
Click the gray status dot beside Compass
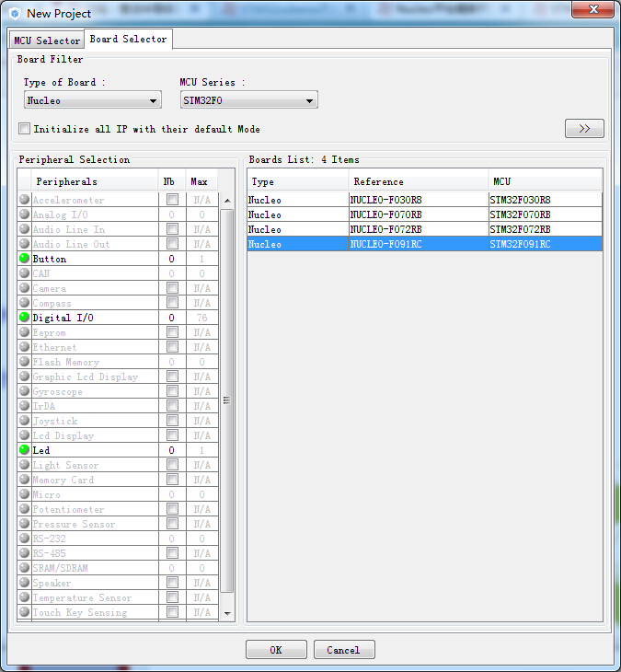[25, 303]
